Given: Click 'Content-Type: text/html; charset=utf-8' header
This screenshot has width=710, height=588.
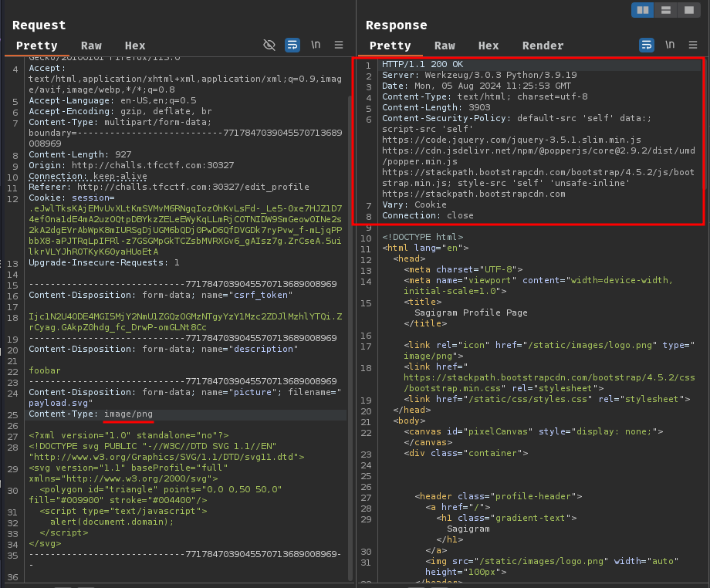Looking at the screenshot, I should (485, 96).
